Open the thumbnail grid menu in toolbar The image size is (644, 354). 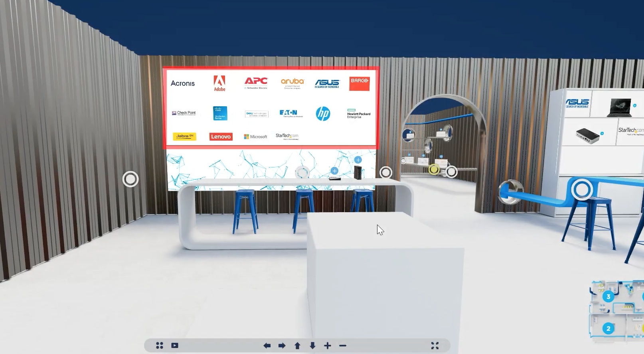point(160,346)
